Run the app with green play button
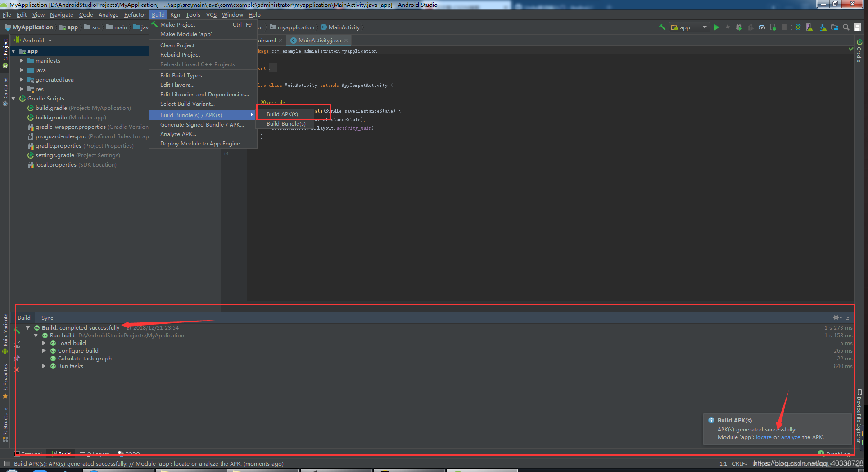 tap(716, 27)
